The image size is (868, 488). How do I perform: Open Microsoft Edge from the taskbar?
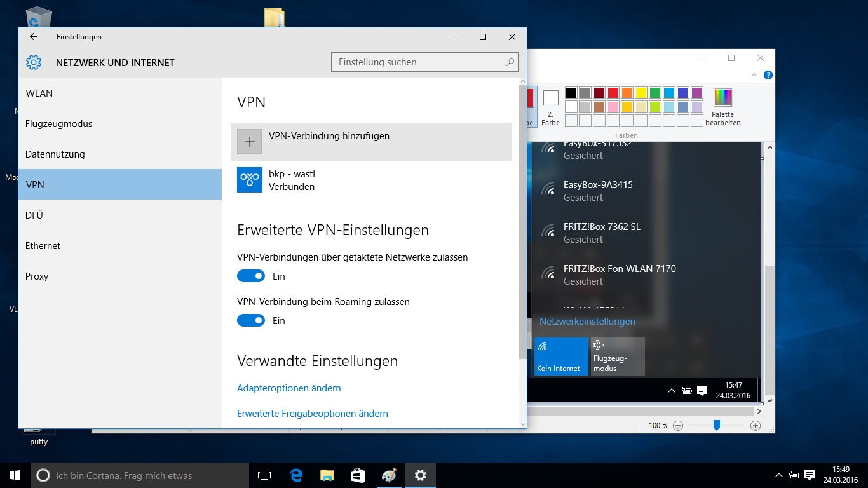pyautogui.click(x=296, y=475)
